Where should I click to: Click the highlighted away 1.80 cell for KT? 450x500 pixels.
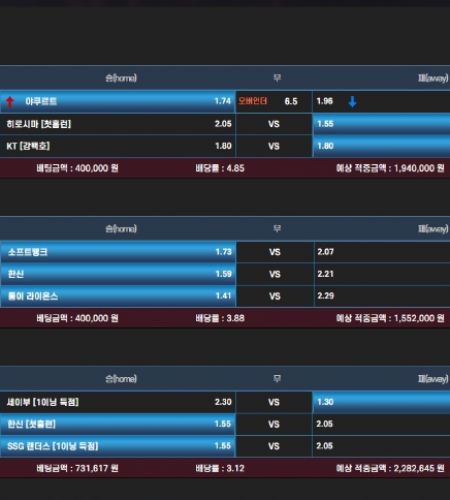tap(381, 146)
